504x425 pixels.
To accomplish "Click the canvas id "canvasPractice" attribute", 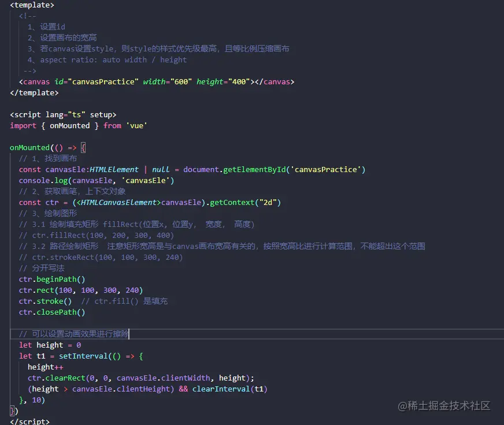I will pos(97,81).
